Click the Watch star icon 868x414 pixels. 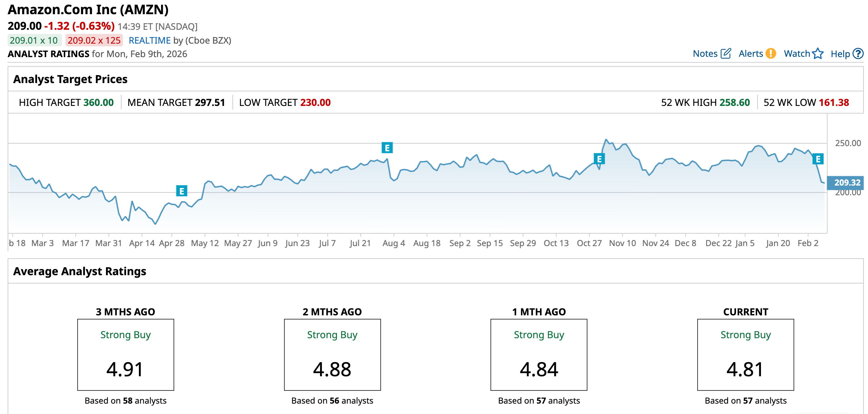pos(818,54)
